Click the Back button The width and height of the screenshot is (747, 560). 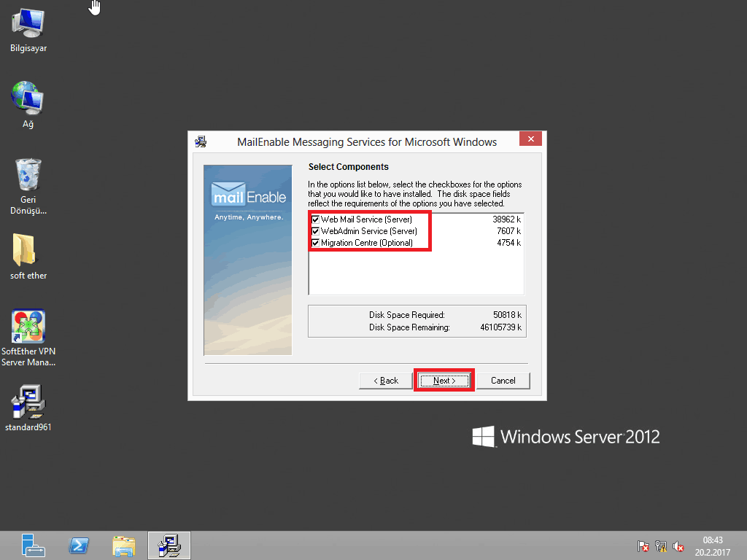pos(385,381)
